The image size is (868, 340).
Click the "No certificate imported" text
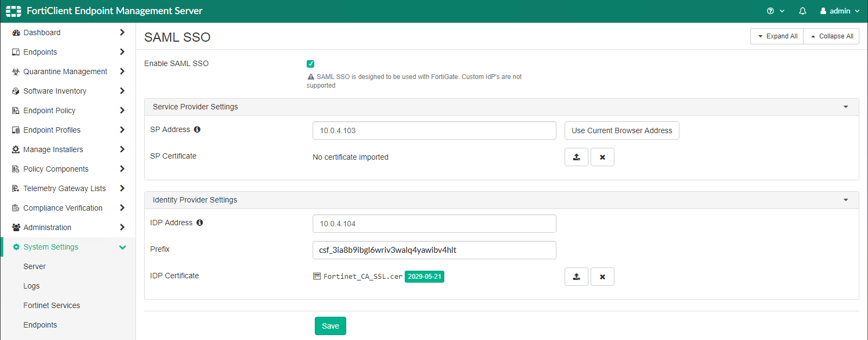coord(351,157)
